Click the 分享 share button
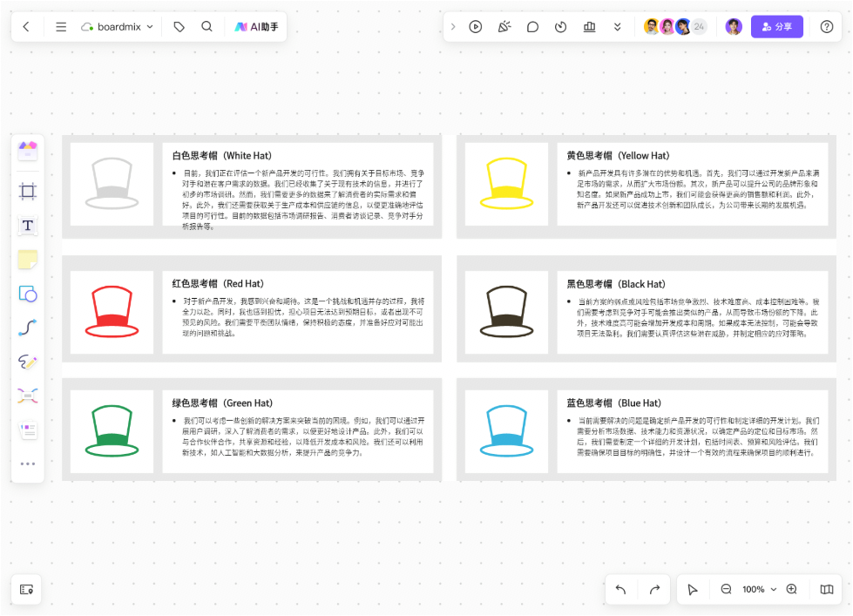Screen dimensions: 853x616 click(x=777, y=27)
